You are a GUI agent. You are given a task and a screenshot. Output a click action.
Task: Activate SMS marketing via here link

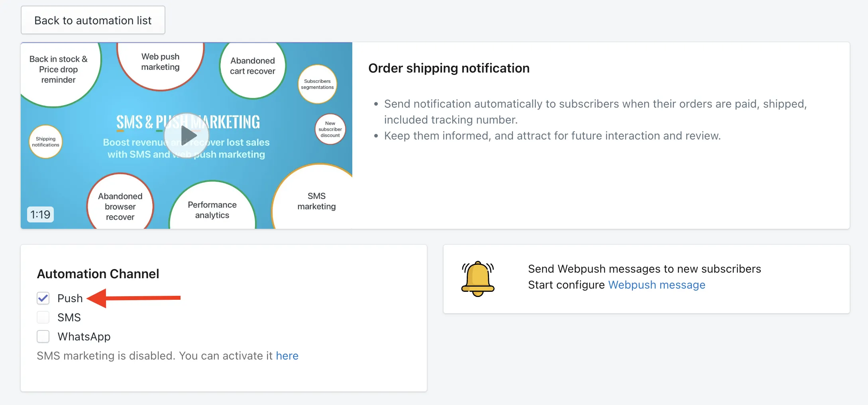tap(287, 356)
